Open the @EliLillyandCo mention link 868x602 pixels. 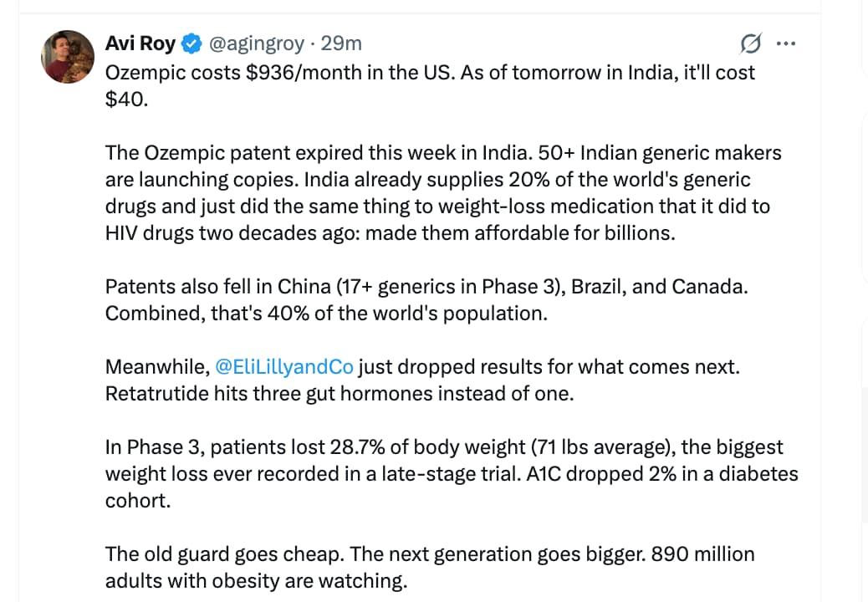pos(284,366)
